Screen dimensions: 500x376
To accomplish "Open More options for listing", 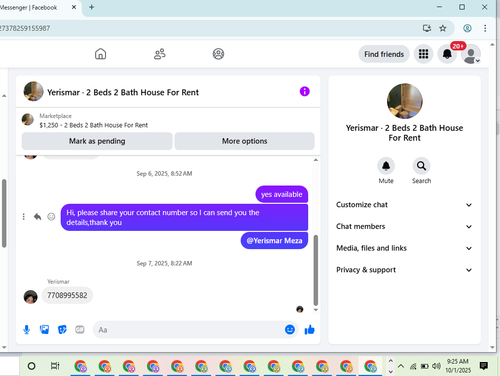I will click(245, 141).
